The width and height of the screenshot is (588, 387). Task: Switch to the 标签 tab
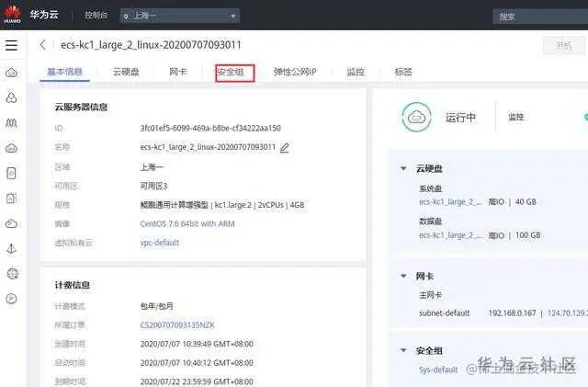point(403,72)
